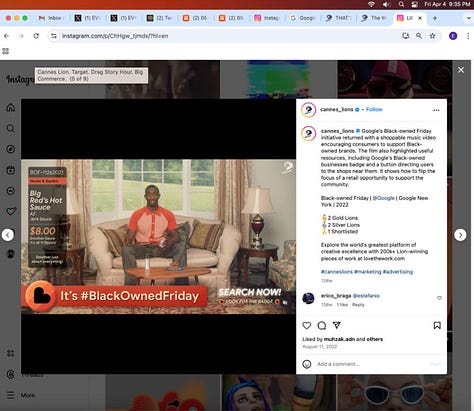Open macOS Wi-Fi menu
The width and height of the screenshot is (474, 411).
(371, 4)
